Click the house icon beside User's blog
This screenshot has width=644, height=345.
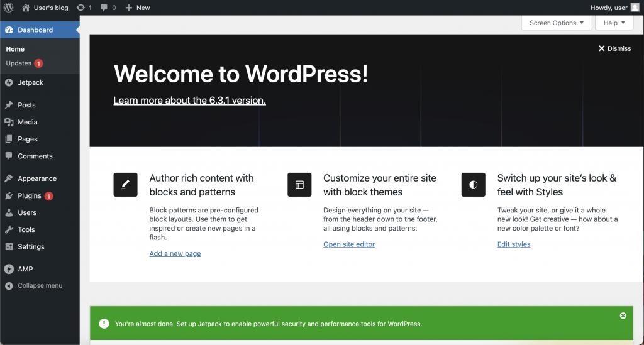[x=26, y=8]
